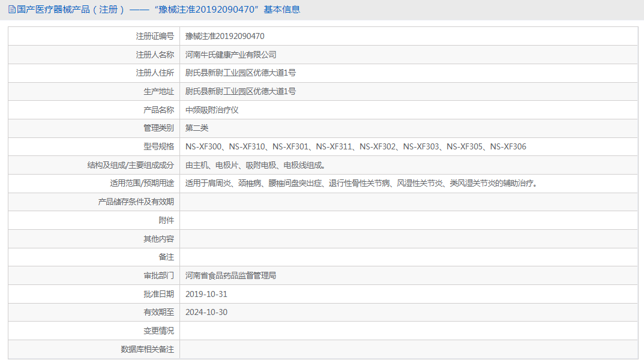Click the page title '国产医疗器械产品（注册）'
This screenshot has width=644, height=363.
pyautogui.click(x=71, y=10)
